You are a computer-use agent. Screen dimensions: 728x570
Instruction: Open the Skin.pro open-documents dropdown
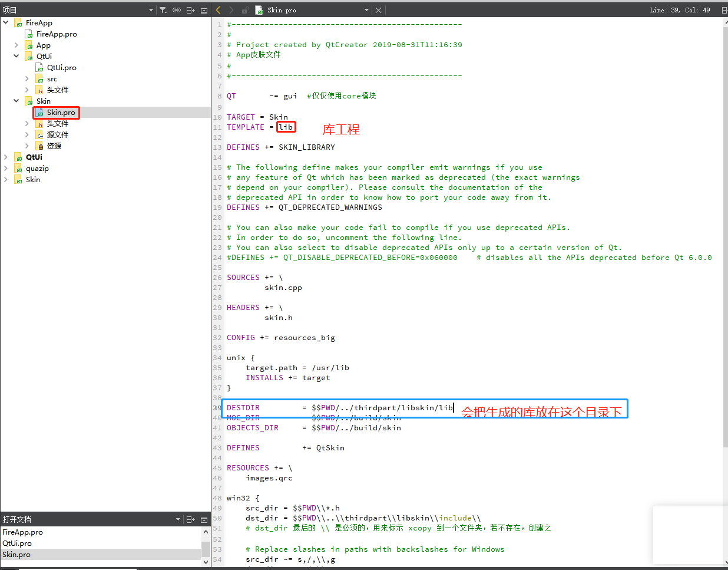(367, 10)
